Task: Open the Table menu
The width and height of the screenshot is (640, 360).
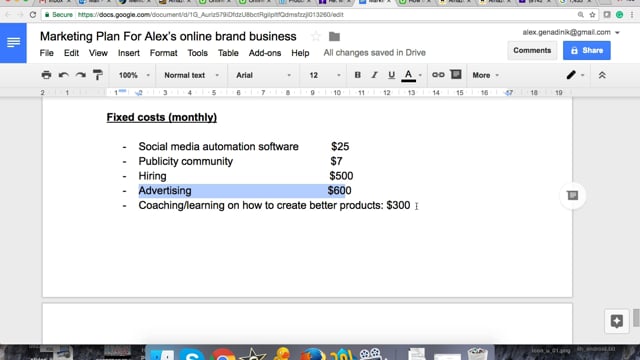Action: coord(228,53)
